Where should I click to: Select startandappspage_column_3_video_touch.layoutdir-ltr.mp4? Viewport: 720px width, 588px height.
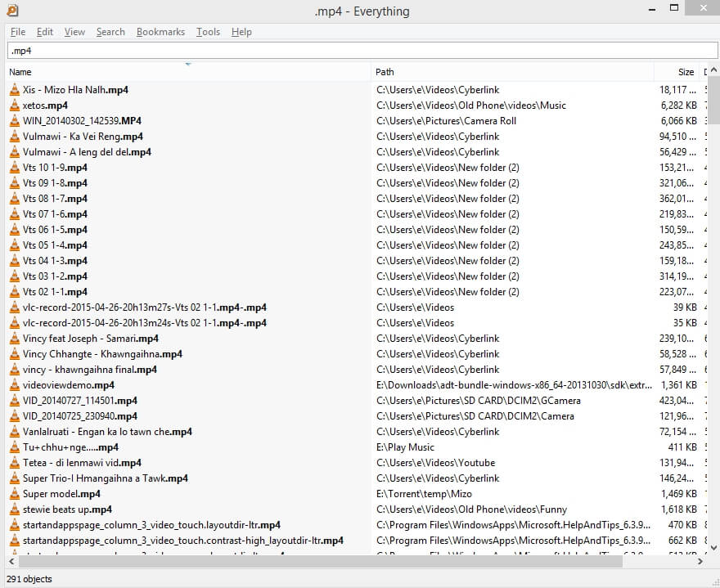tap(151, 525)
